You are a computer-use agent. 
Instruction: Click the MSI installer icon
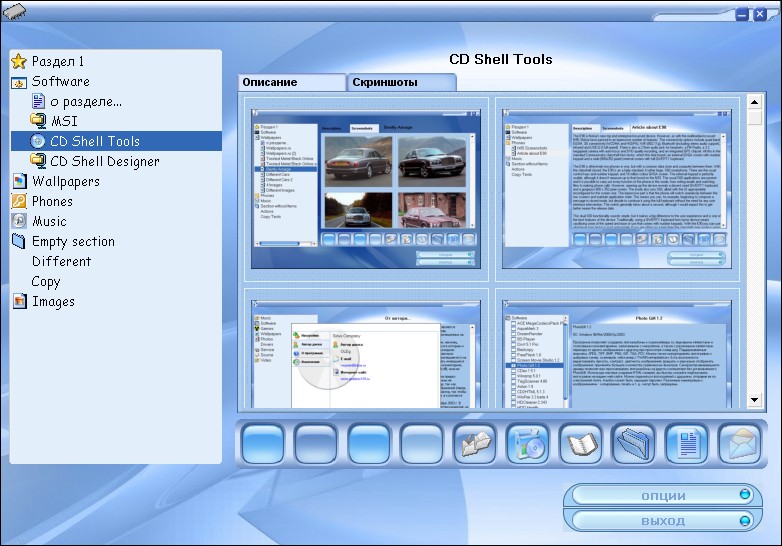pos(38,121)
